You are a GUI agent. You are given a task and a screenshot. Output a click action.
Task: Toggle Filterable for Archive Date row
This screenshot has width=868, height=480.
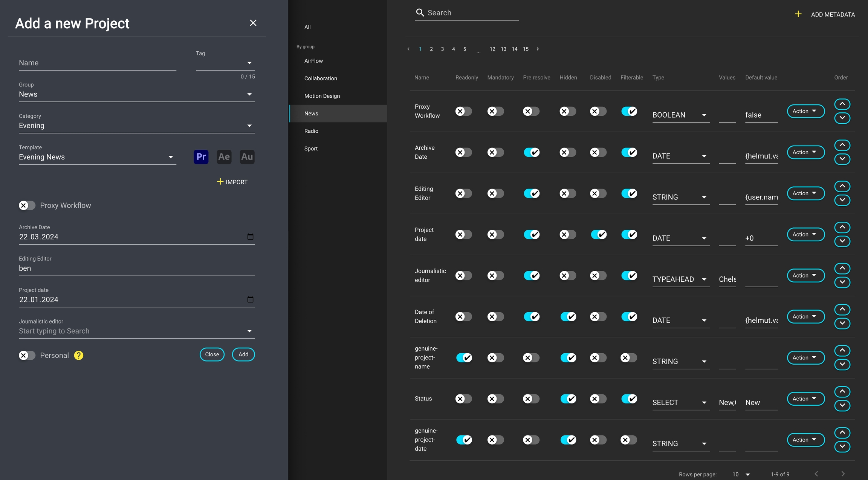629,152
